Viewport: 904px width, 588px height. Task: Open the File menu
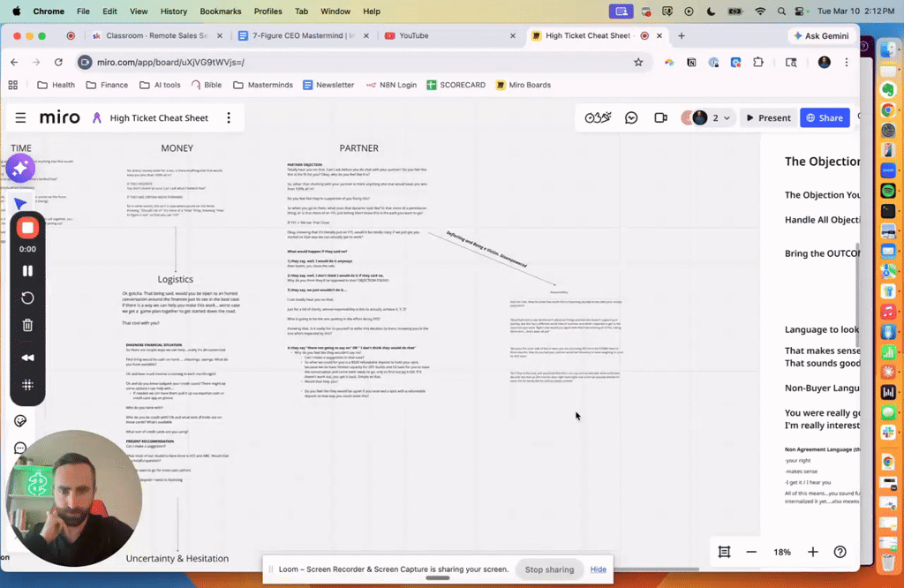83,11
